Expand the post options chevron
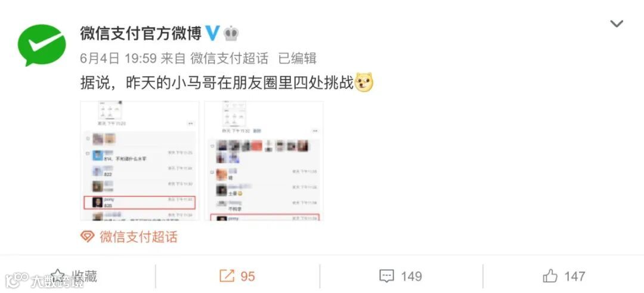Screen dimensions: 644x293 [617, 24]
